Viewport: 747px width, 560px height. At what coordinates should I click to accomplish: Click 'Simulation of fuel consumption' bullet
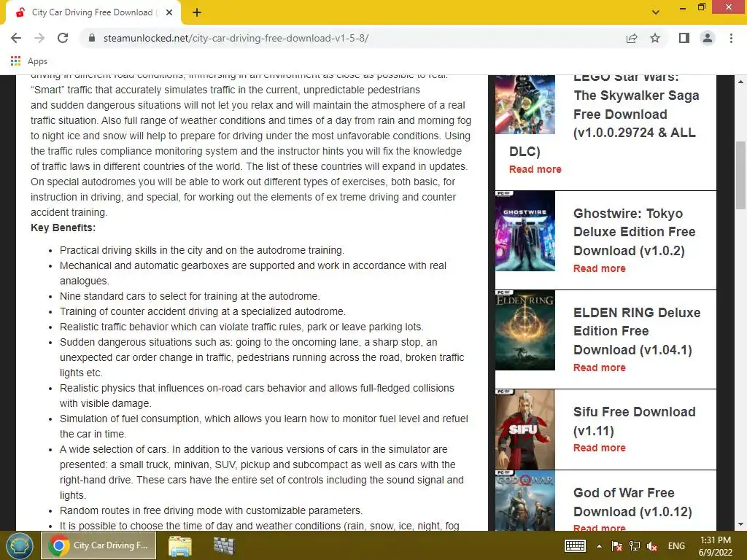[264, 426]
